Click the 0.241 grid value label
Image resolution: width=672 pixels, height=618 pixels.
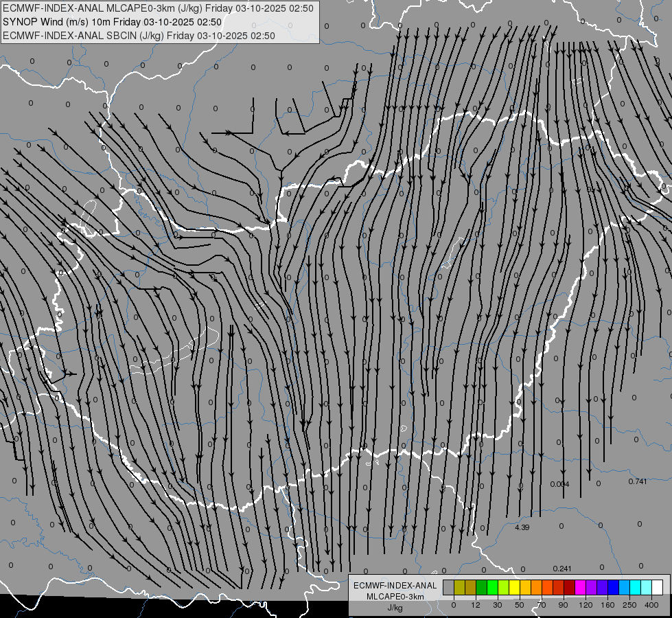(x=562, y=569)
